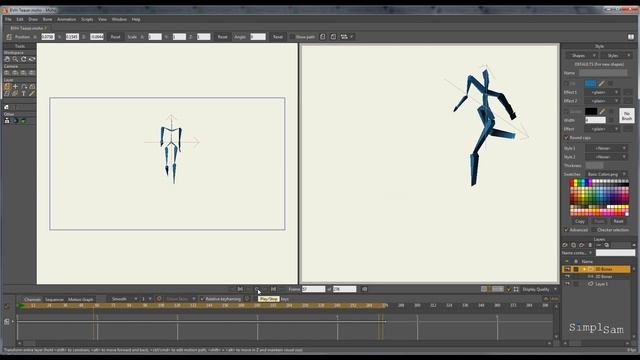This screenshot has height=360, width=640.
Task: Open the Draw menu
Action: (33, 19)
